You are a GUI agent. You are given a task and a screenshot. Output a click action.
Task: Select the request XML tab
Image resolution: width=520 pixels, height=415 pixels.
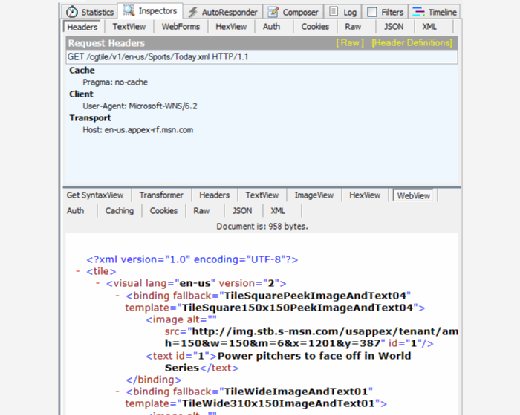click(429, 27)
